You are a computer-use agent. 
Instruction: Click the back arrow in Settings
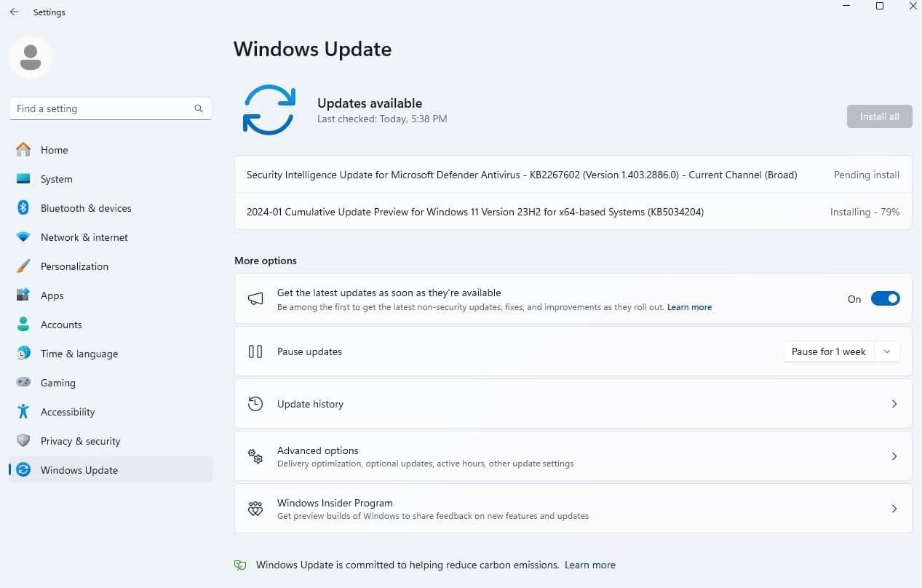pos(15,12)
